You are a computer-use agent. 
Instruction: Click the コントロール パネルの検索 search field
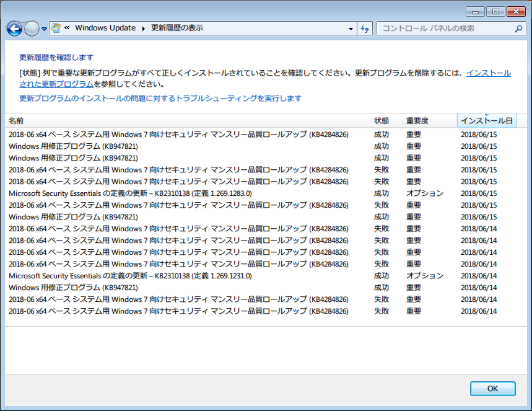click(445, 29)
